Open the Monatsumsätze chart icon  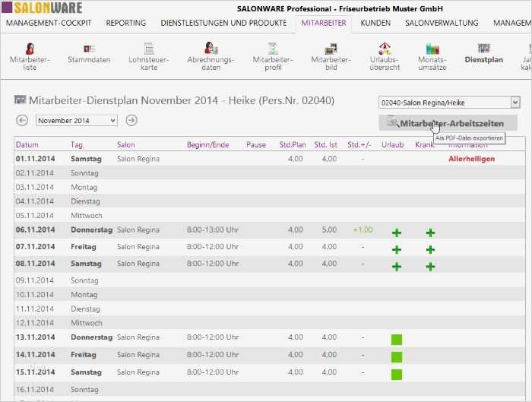(x=432, y=49)
